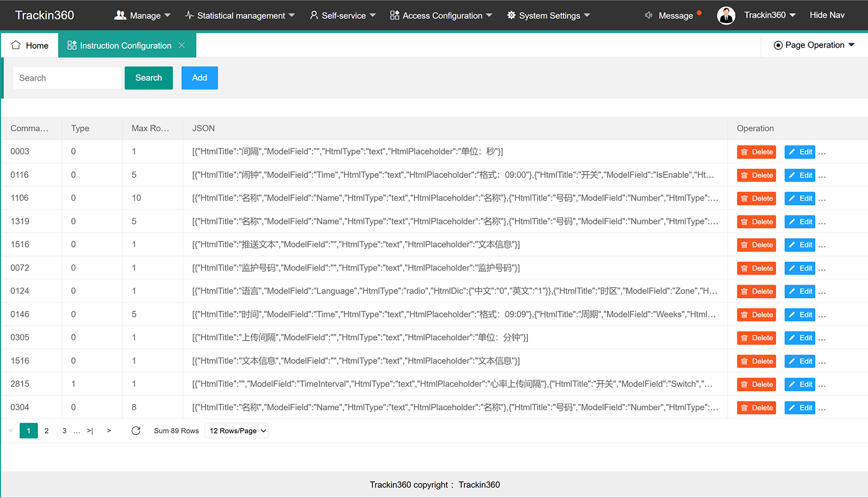Viewport: 868px width, 498px height.
Task: Click the Search input field
Action: (x=68, y=78)
